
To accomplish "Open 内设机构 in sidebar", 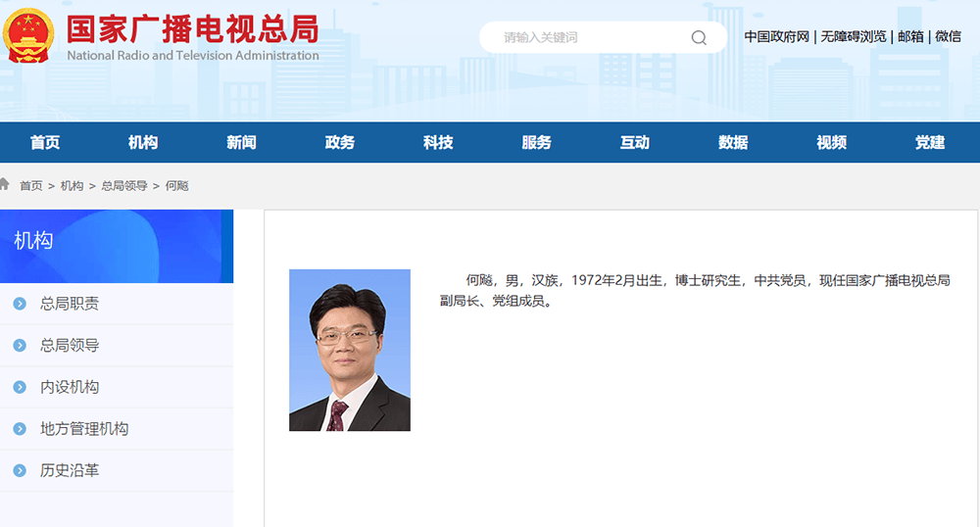I will [70, 387].
